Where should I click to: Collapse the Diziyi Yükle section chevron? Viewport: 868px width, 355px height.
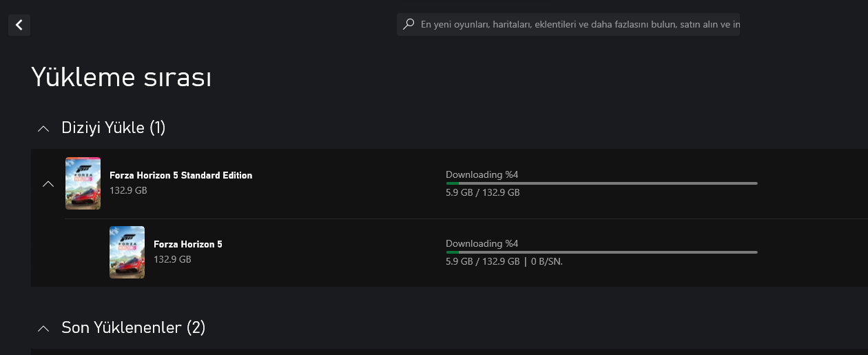pos(43,128)
